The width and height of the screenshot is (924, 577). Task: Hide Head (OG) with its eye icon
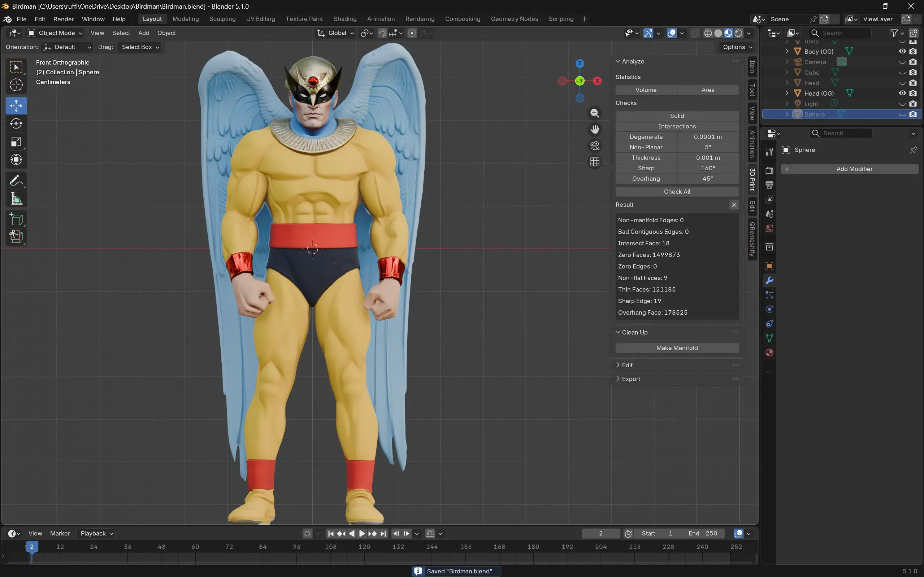[x=902, y=93]
